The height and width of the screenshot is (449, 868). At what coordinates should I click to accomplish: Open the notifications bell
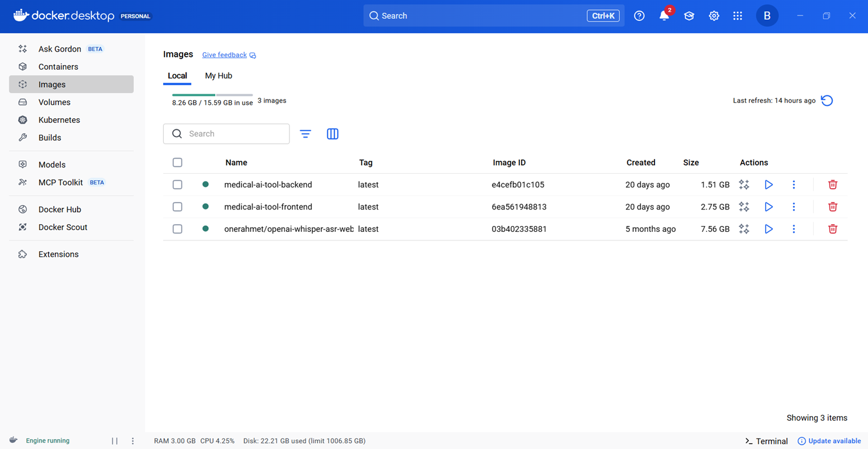pyautogui.click(x=664, y=16)
